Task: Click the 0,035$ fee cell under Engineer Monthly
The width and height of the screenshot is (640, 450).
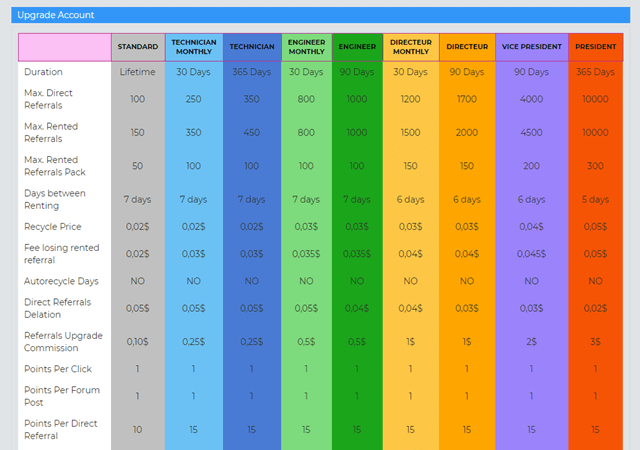Action: click(306, 254)
